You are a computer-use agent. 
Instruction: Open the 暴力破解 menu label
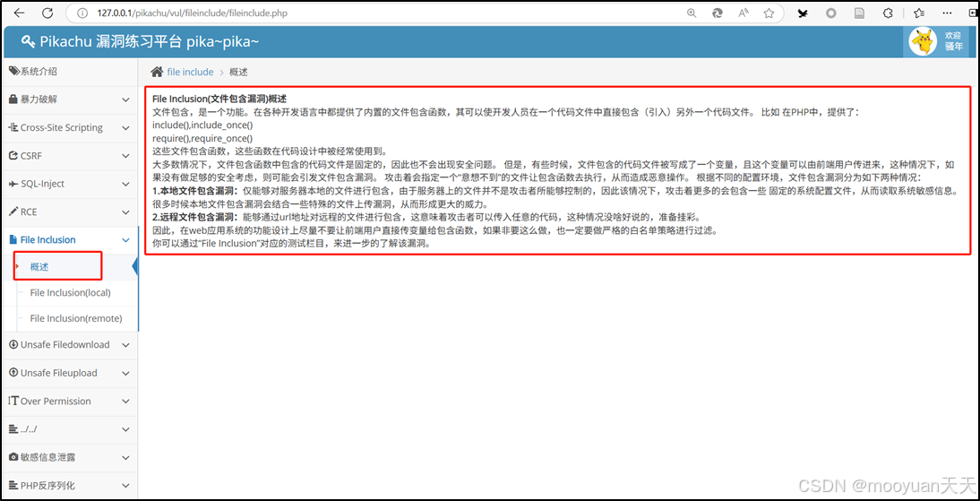[x=39, y=99]
